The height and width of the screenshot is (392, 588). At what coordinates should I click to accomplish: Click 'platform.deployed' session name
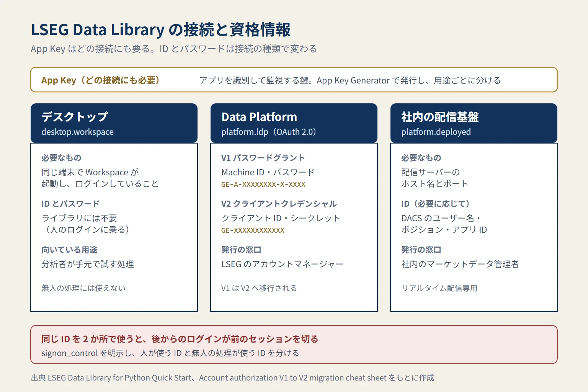pyautogui.click(x=436, y=132)
